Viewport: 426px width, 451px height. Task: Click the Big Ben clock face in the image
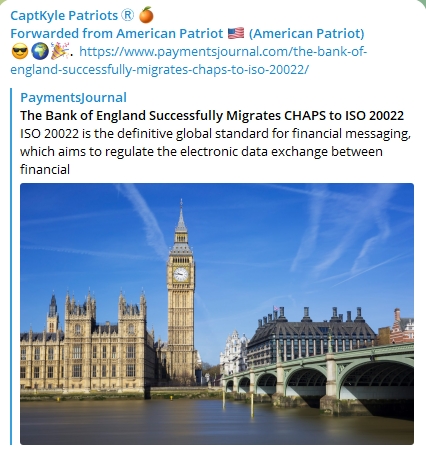coord(181,275)
